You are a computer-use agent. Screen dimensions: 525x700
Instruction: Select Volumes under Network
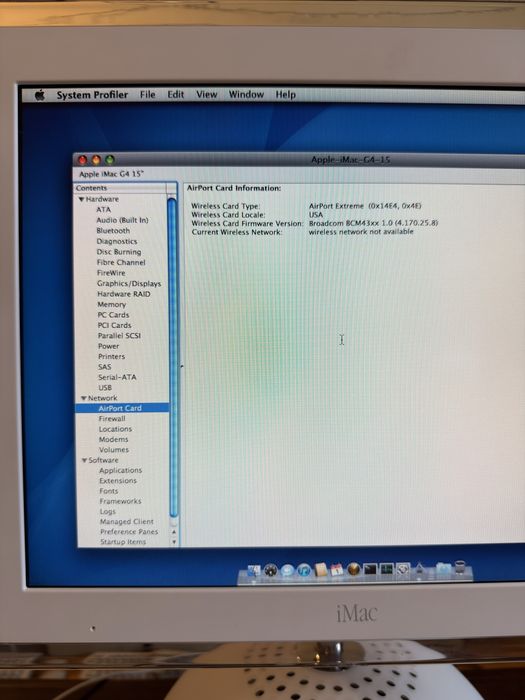pos(114,450)
